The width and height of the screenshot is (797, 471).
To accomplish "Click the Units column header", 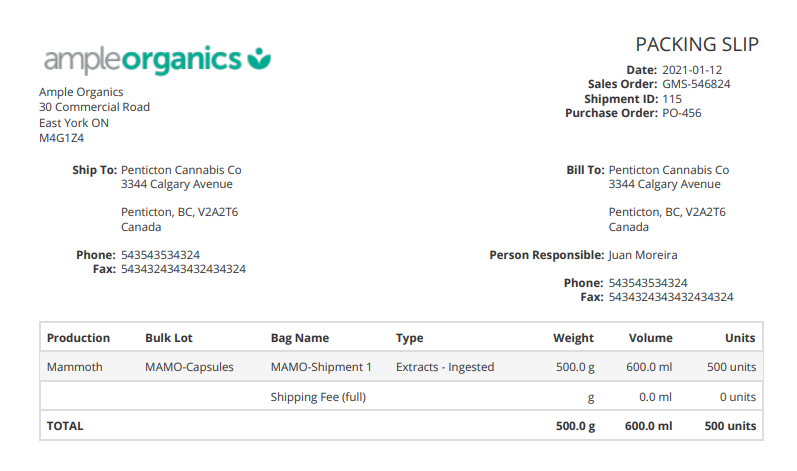I will click(740, 338).
